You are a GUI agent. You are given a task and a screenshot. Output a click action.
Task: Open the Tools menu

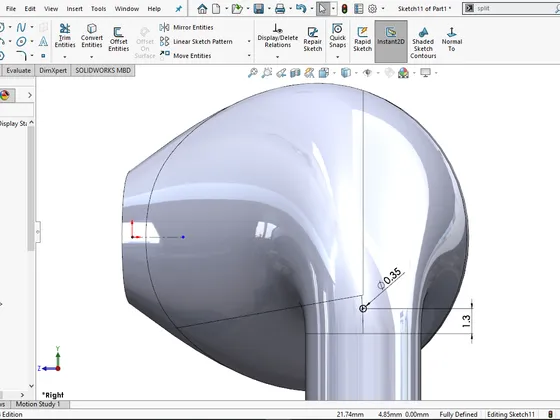[99, 9]
